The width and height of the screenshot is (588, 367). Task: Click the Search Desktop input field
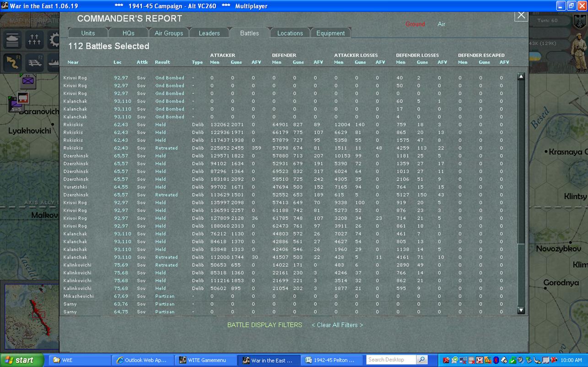click(391, 360)
